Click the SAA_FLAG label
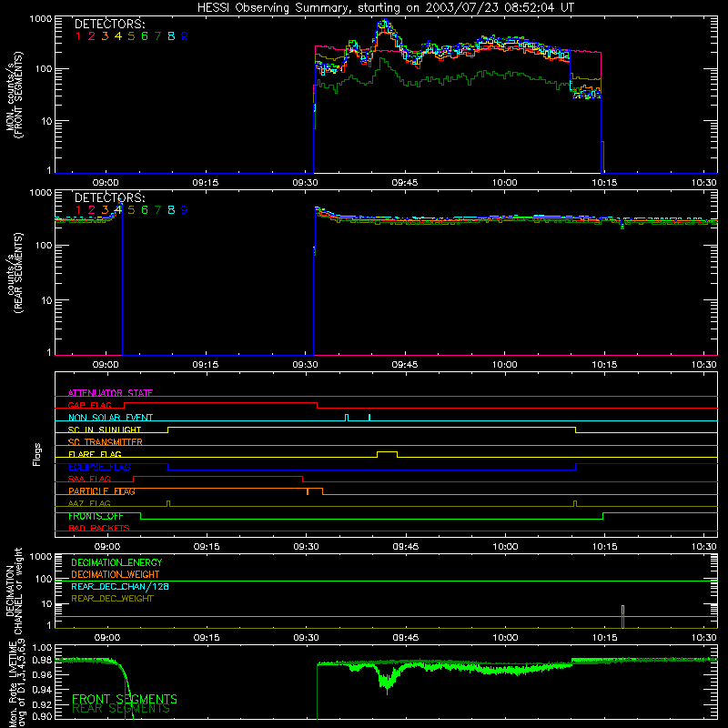 pyautogui.click(x=89, y=479)
